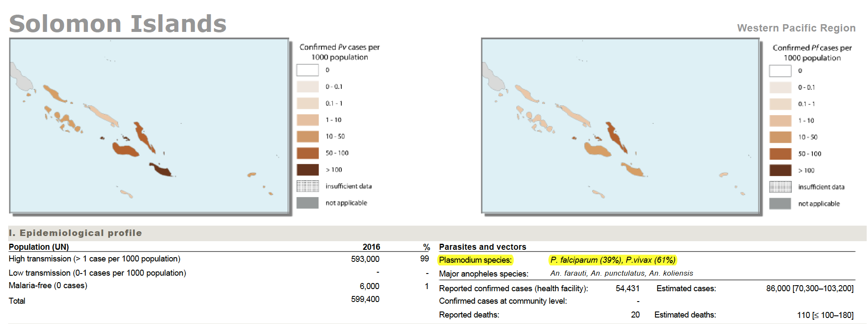Click the highlighted 'Plasmodium species:' label

point(475,260)
